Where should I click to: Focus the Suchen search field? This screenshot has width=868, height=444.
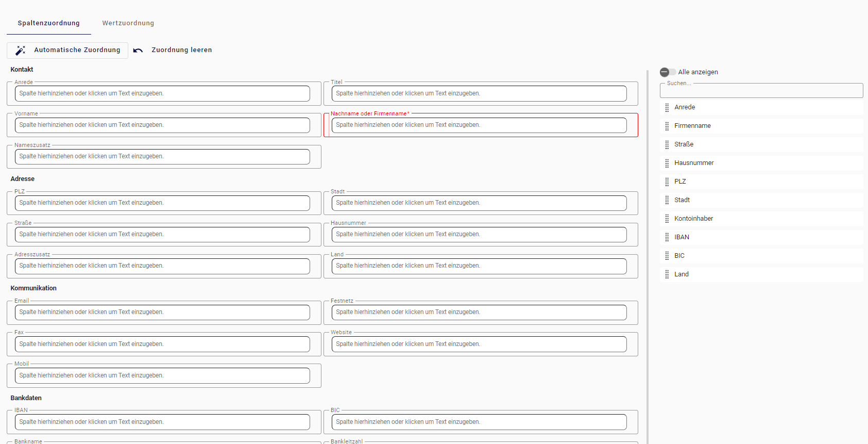(x=761, y=91)
